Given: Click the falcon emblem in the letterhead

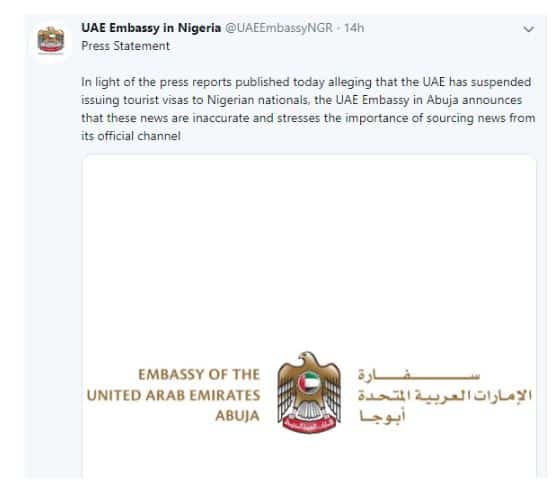Looking at the screenshot, I should pos(309,392).
